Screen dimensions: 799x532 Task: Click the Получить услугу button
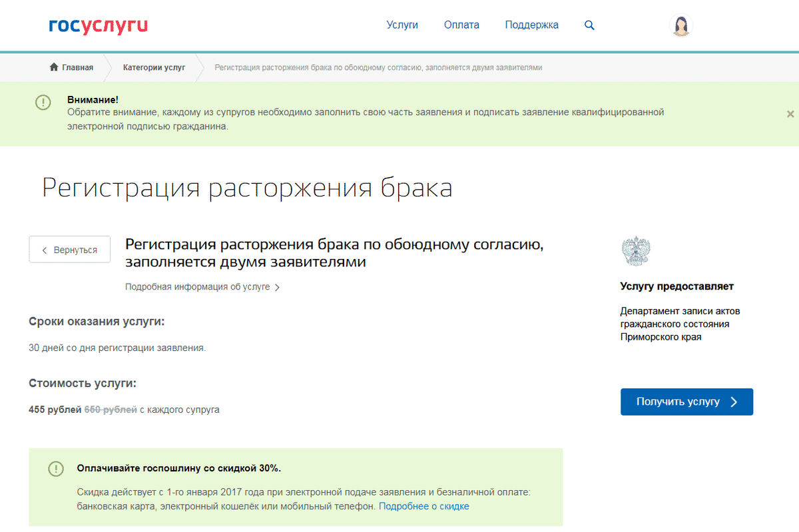click(686, 401)
